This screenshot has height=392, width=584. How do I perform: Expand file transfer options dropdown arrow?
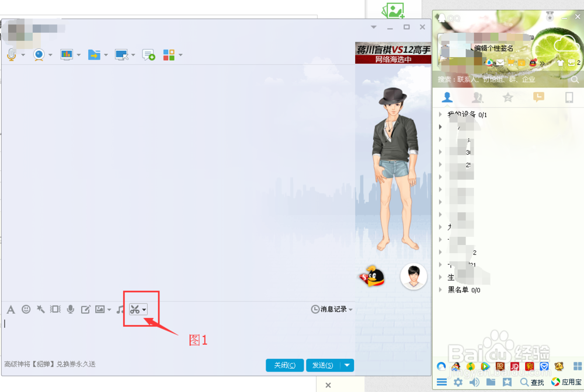click(106, 55)
